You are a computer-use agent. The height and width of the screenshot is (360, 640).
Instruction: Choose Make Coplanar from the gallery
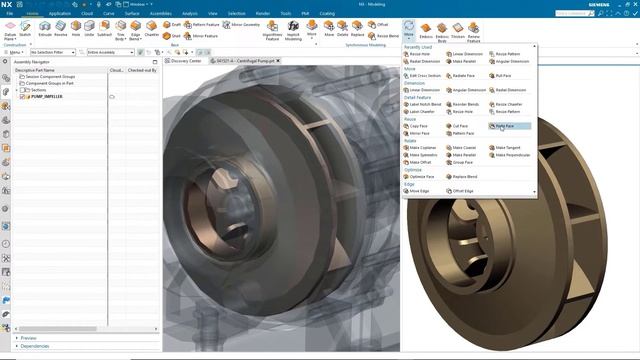coord(420,148)
